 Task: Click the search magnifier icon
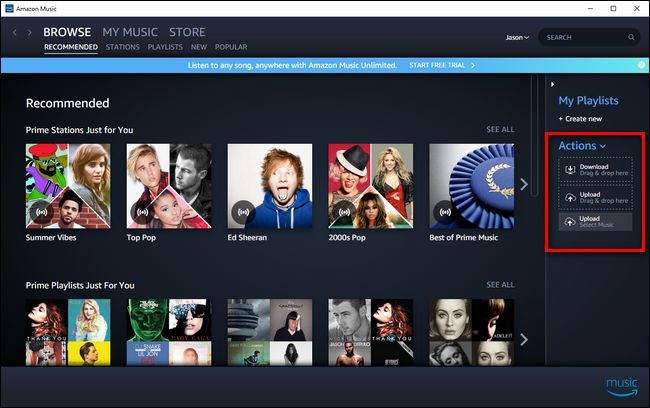(631, 37)
